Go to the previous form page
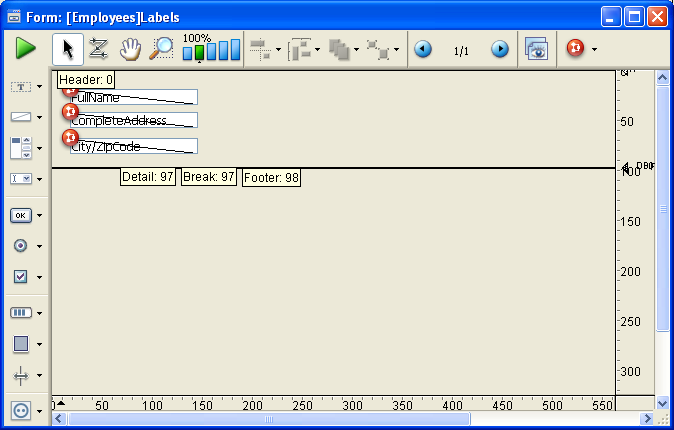674x430 pixels. tap(423, 49)
